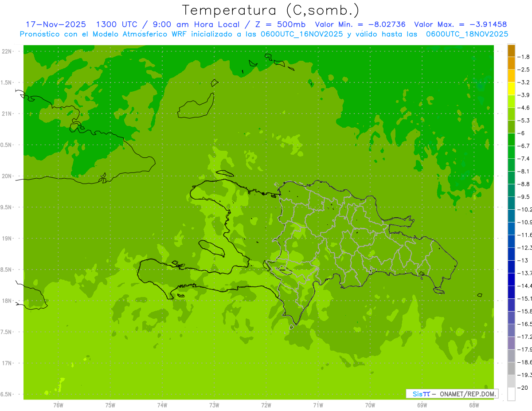The height and width of the screenshot is (411, 532).
Task: Pick the white swatch below -20
Action: (x=511, y=394)
